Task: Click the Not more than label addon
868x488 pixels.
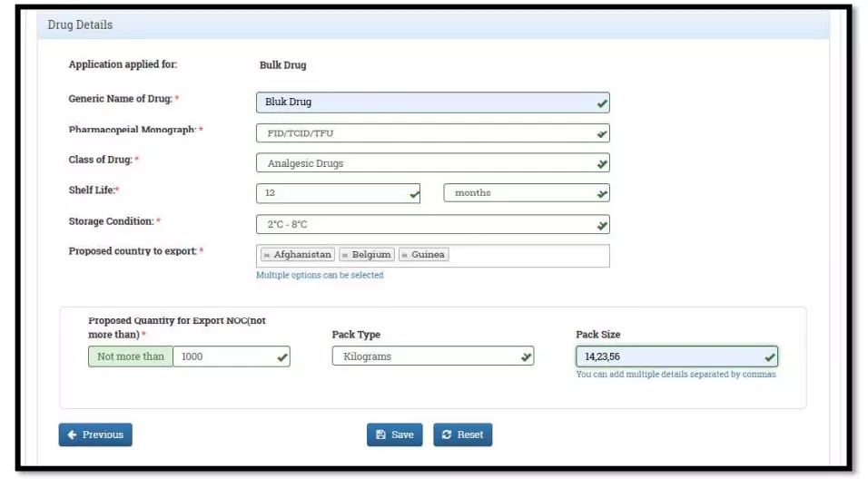Action: [131, 356]
